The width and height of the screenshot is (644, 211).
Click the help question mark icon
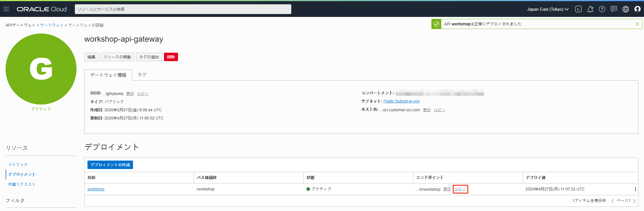click(x=602, y=9)
